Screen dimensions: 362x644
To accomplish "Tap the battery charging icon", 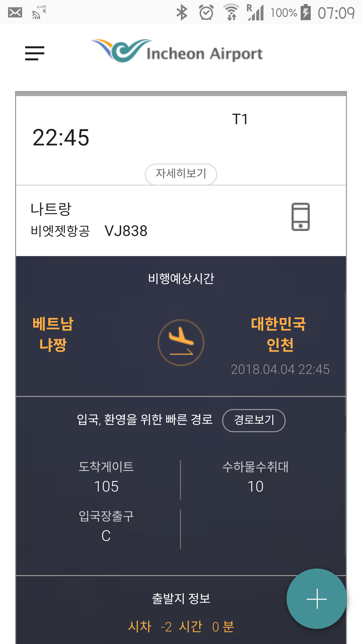I will [x=306, y=13].
